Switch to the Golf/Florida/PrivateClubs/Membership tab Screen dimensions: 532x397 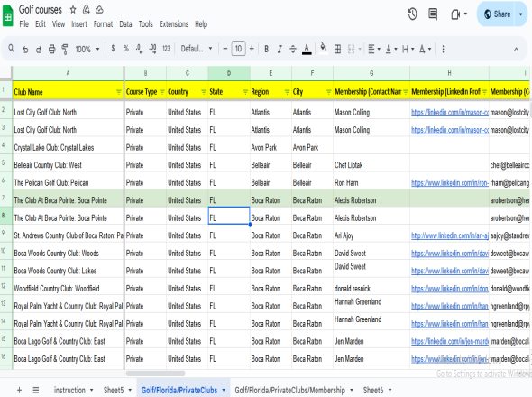pyautogui.click(x=289, y=390)
